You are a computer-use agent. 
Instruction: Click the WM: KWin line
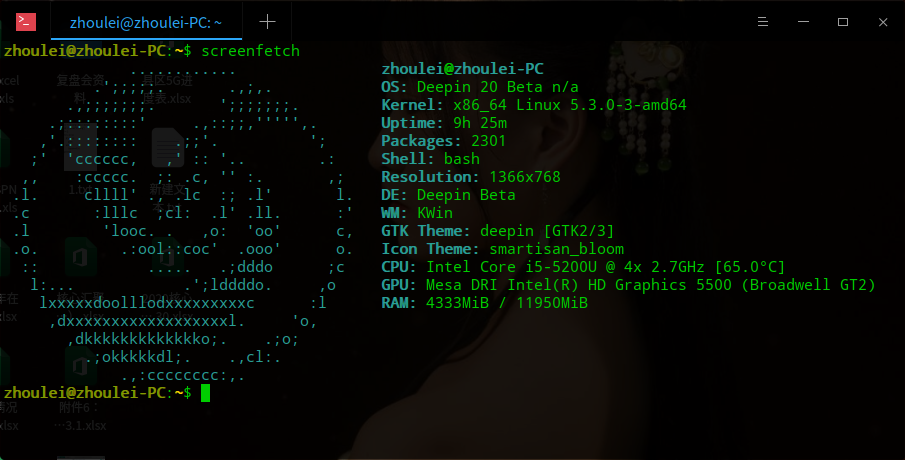click(x=417, y=213)
